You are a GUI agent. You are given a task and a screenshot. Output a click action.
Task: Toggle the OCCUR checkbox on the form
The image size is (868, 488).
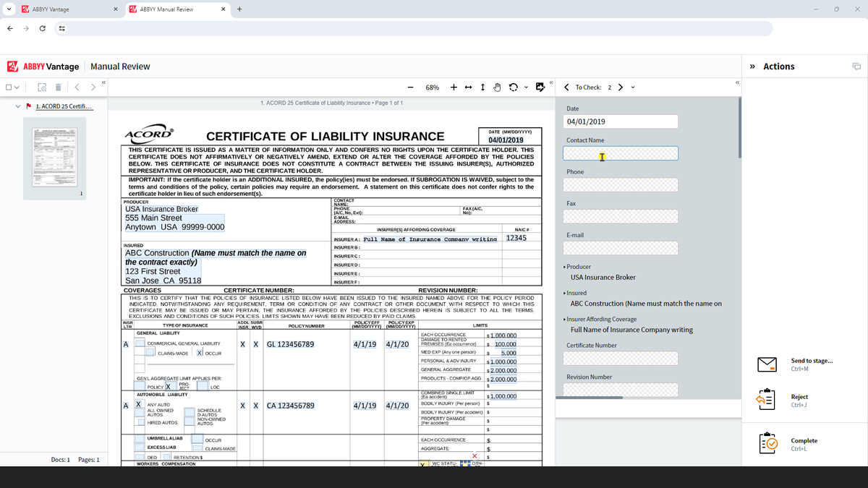click(199, 353)
